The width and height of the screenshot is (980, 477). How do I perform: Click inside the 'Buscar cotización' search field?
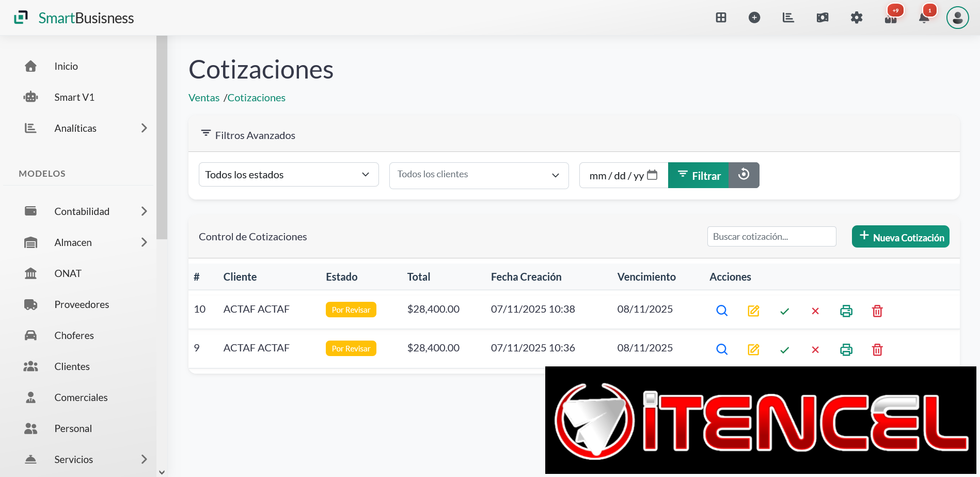click(771, 236)
